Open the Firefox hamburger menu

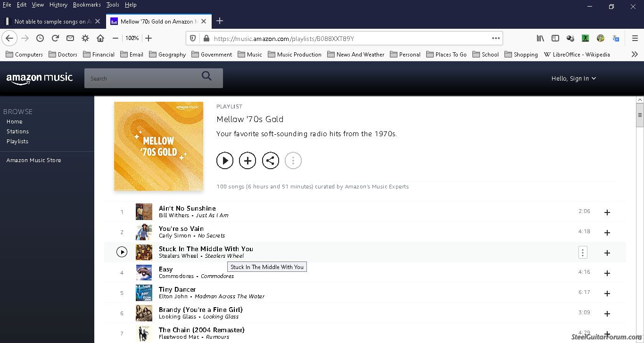pos(635,38)
